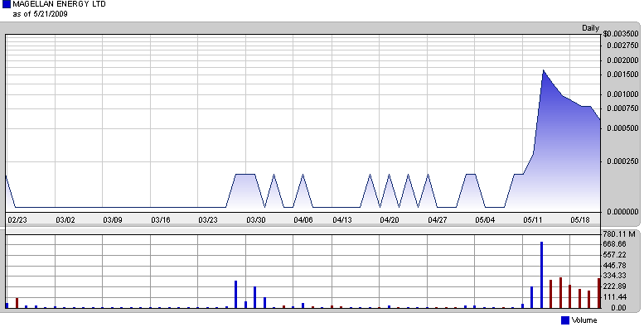Click the Daily label above the chart

[590, 28]
